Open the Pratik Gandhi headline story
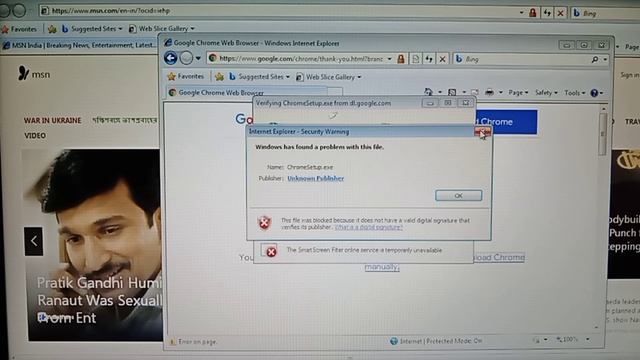This screenshot has height=360, width=640. [x=99, y=300]
